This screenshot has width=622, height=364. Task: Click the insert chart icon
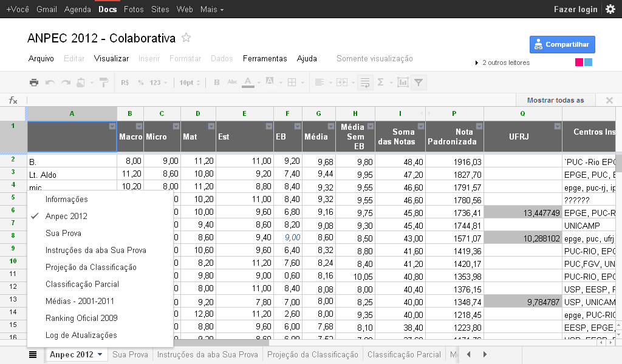coord(403,83)
